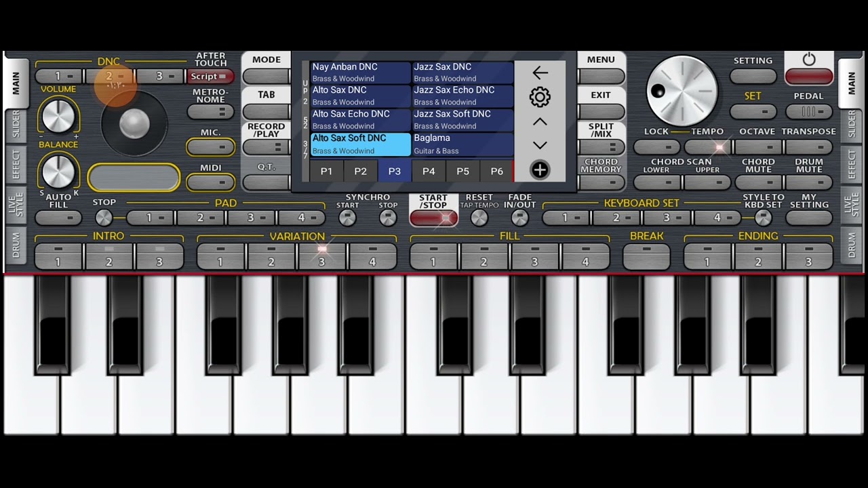Select Keyboard Set 2
Image resolution: width=868 pixels, height=488 pixels.
point(616,218)
